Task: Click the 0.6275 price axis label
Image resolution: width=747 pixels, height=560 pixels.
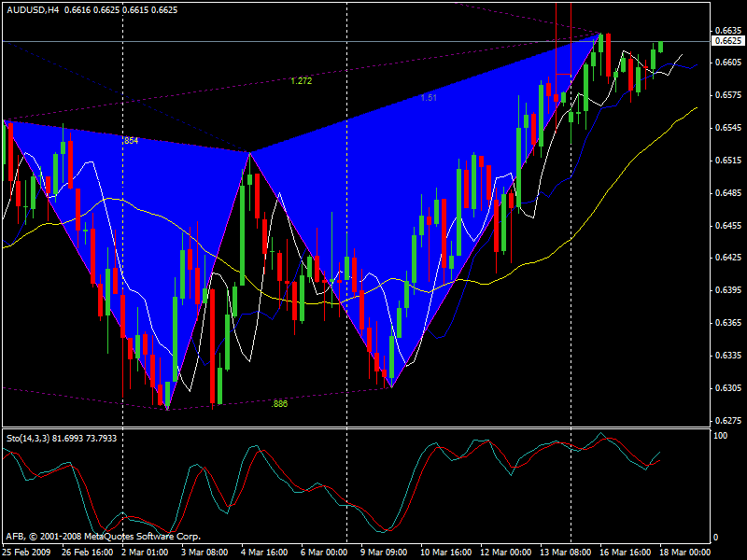Action: 727,420
